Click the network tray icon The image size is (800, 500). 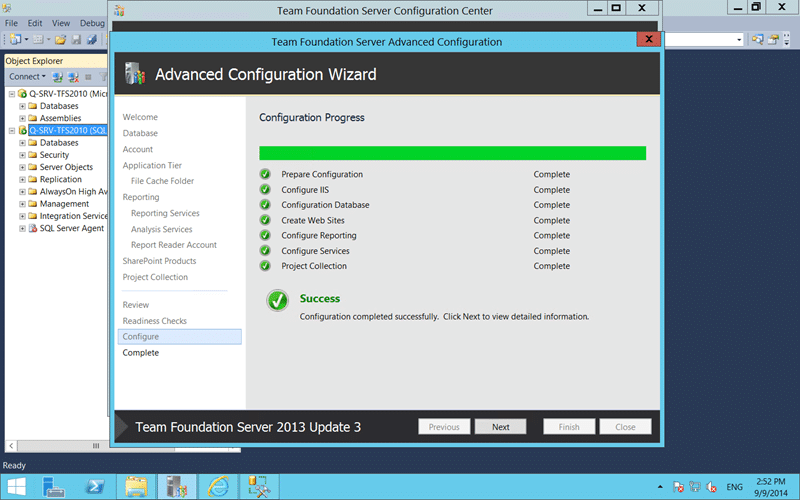click(x=694, y=487)
